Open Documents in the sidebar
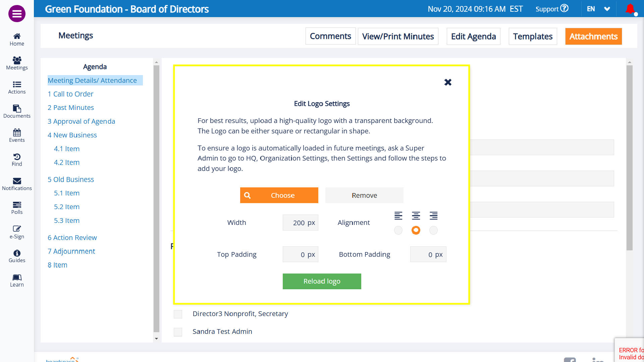644x362 pixels. coord(17,111)
